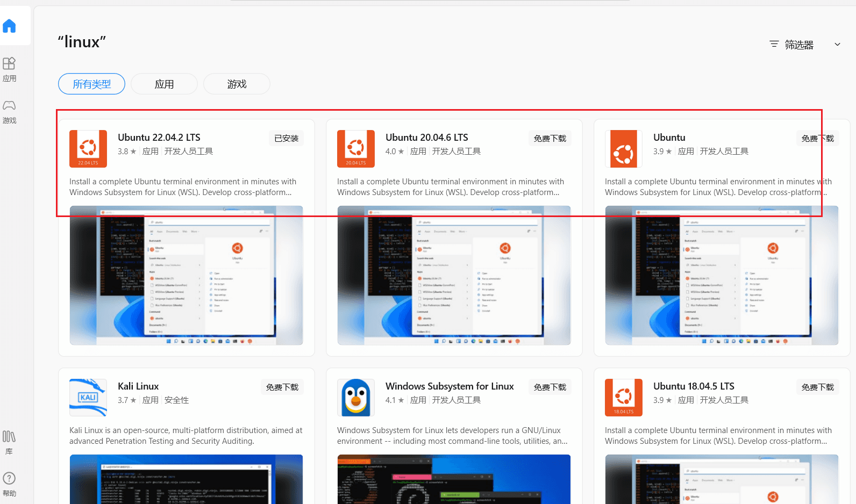856x504 pixels.
Task: Click 开发人员工具 under Windows Subsystem for Linux
Action: pos(456,400)
